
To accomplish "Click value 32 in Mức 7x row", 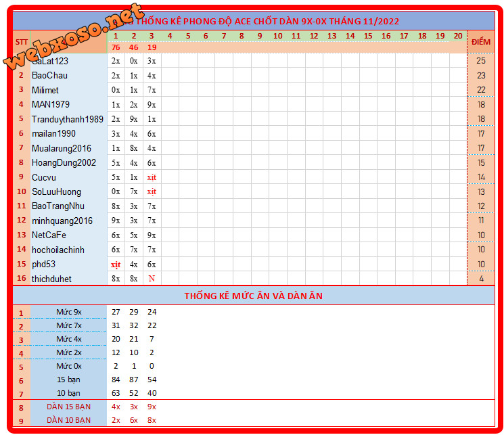I will [x=134, y=325].
